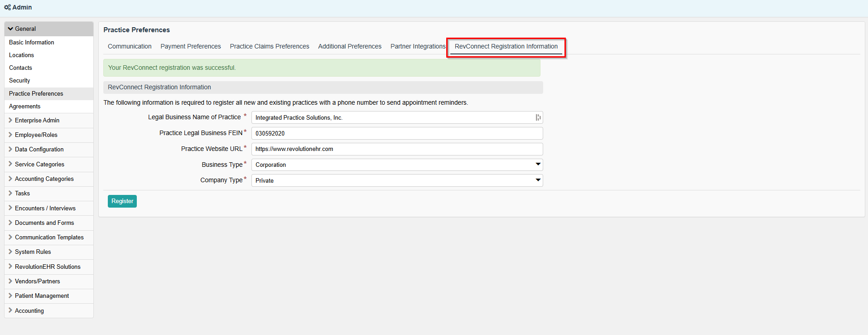The width and height of the screenshot is (868, 335).
Task: Open the Practice Claims Preferences tab
Action: click(x=270, y=46)
